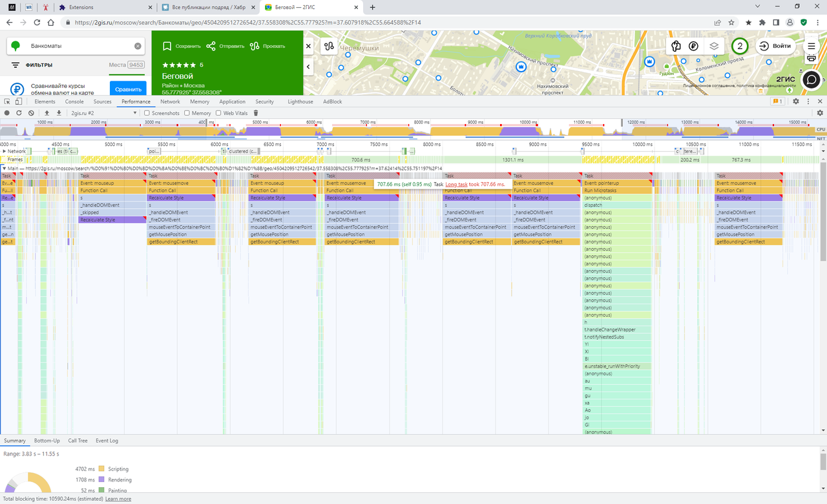The width and height of the screenshot is (827, 504).
Task: Open the route builder button on the map
Action: pyautogui.click(x=329, y=46)
